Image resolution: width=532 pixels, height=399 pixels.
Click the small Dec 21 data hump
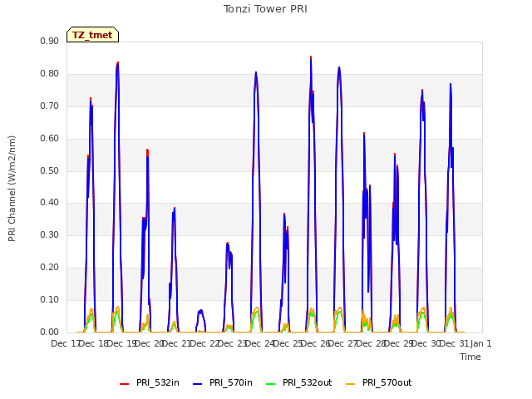pyautogui.click(x=200, y=321)
